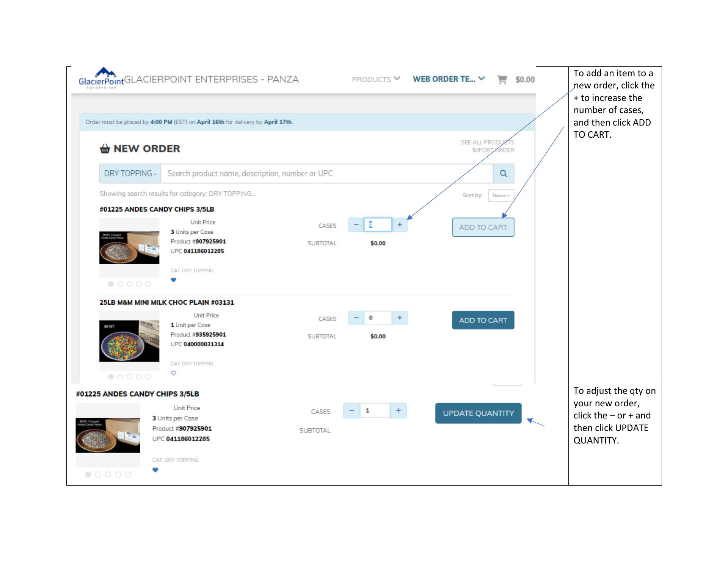This screenshot has height=563, width=728.
Task: Click the UPDATE QUANTITY button
Action: 478,413
